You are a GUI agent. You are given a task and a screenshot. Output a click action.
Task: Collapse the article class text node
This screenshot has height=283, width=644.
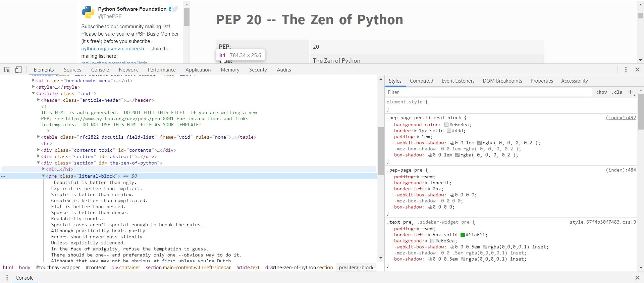click(x=33, y=93)
